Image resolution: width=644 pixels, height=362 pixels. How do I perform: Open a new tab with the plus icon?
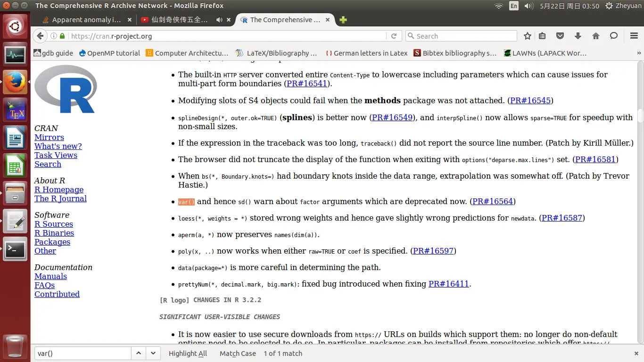tap(343, 20)
